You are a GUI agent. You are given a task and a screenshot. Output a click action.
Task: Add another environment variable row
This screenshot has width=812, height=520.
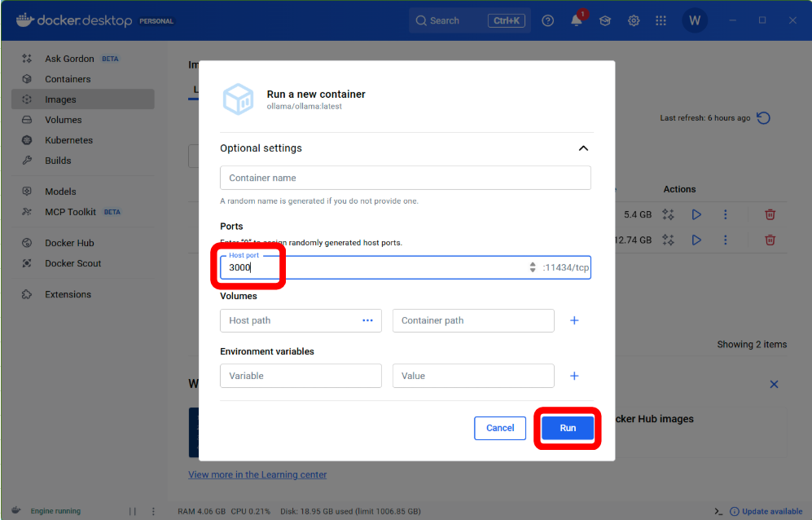tap(574, 376)
